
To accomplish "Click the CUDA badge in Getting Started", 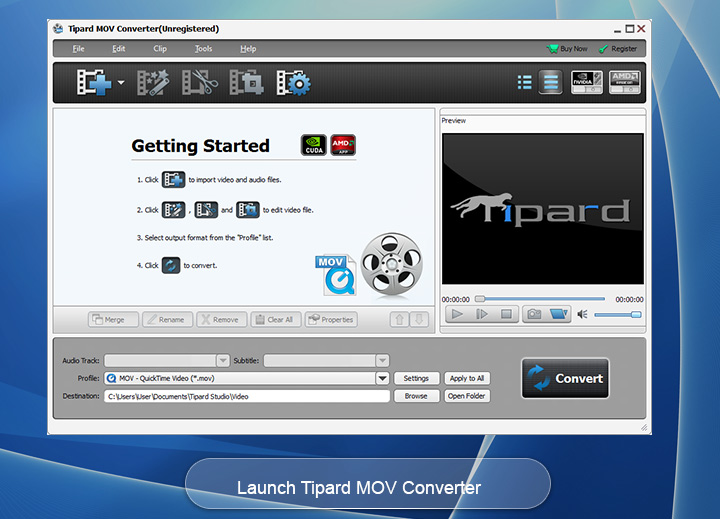I will click(314, 145).
